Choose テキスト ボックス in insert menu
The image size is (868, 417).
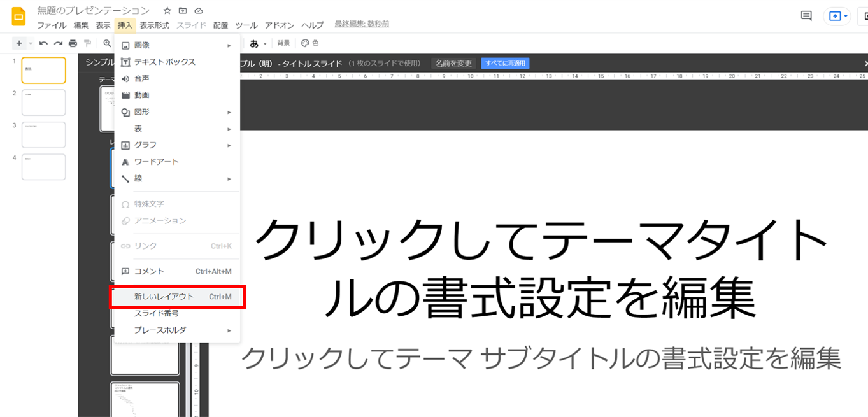[x=164, y=62]
